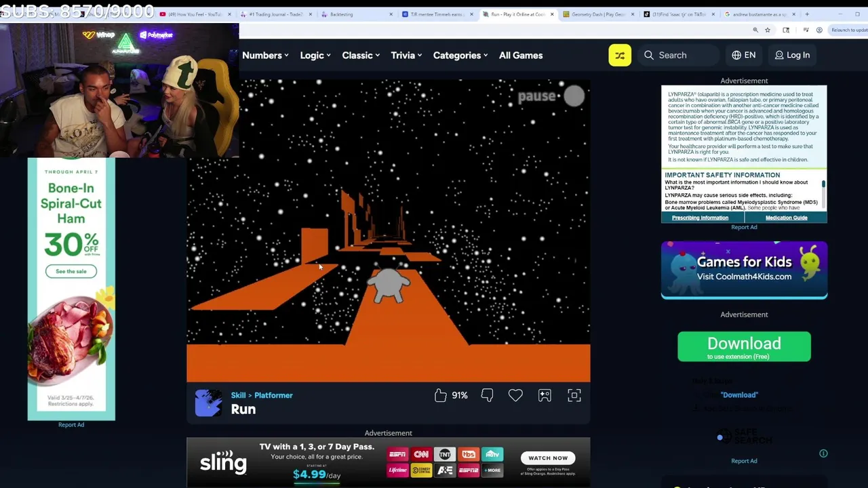Click the 91% like rating text

click(x=460, y=395)
